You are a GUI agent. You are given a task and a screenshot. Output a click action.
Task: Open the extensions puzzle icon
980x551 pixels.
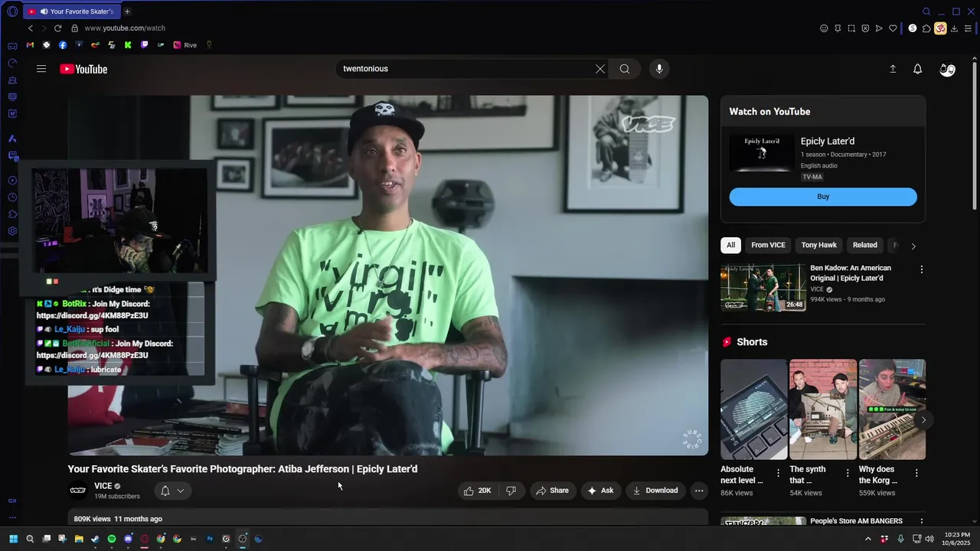926,28
